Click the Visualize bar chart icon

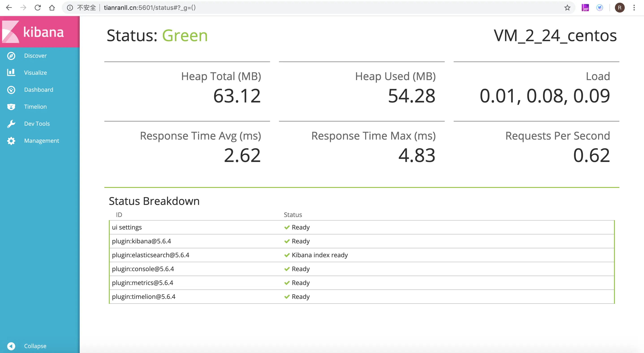point(11,72)
